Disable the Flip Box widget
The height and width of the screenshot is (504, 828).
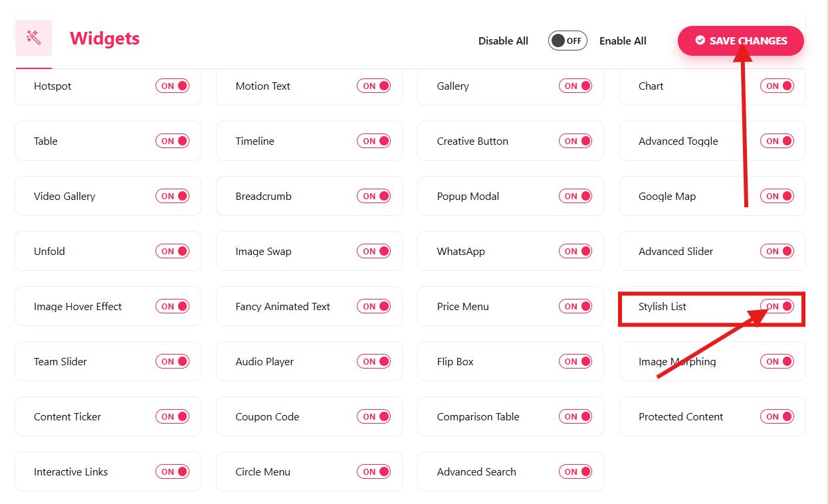[576, 361]
